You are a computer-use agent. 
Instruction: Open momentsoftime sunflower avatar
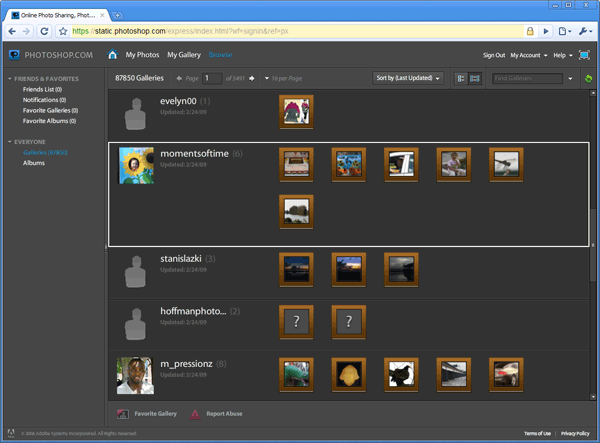coord(136,166)
